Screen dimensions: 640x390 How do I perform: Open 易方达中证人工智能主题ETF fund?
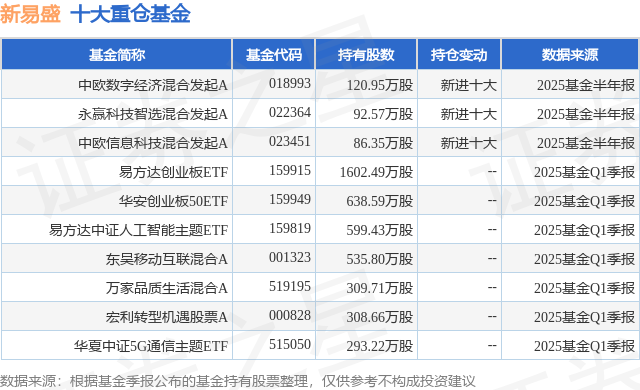(x=138, y=230)
